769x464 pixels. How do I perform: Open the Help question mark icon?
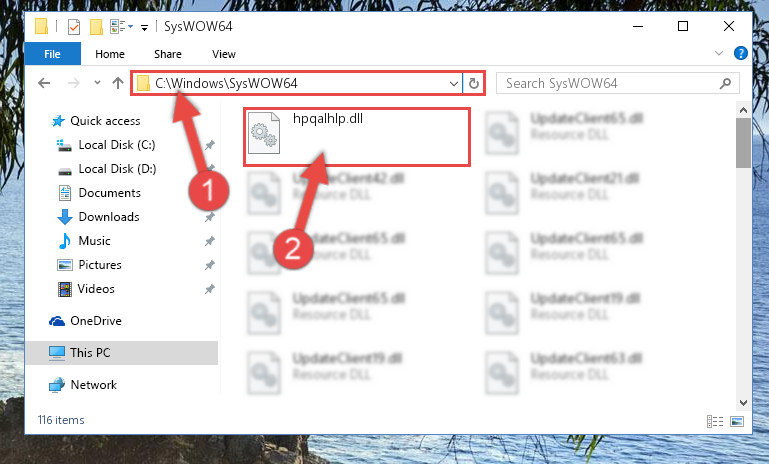741,53
